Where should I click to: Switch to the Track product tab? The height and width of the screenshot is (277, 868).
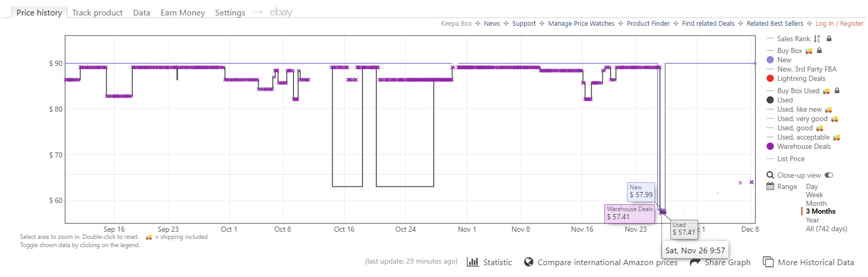pos(97,13)
